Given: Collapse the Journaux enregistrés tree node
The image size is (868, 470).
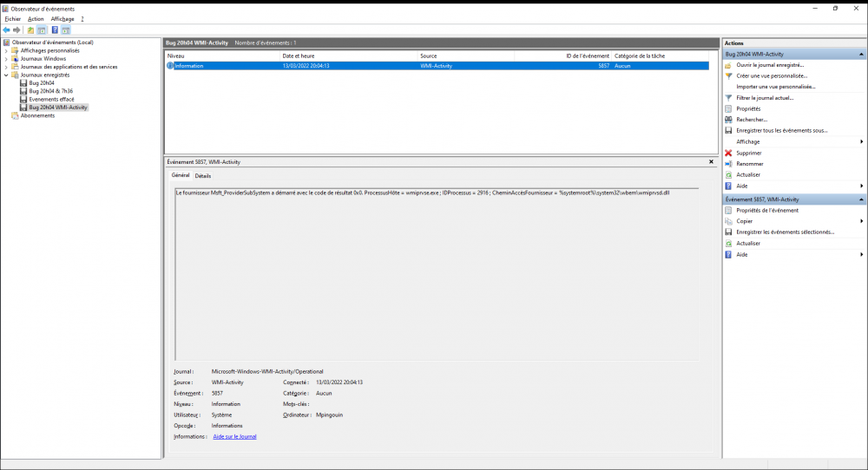Looking at the screenshot, I should click(5, 75).
